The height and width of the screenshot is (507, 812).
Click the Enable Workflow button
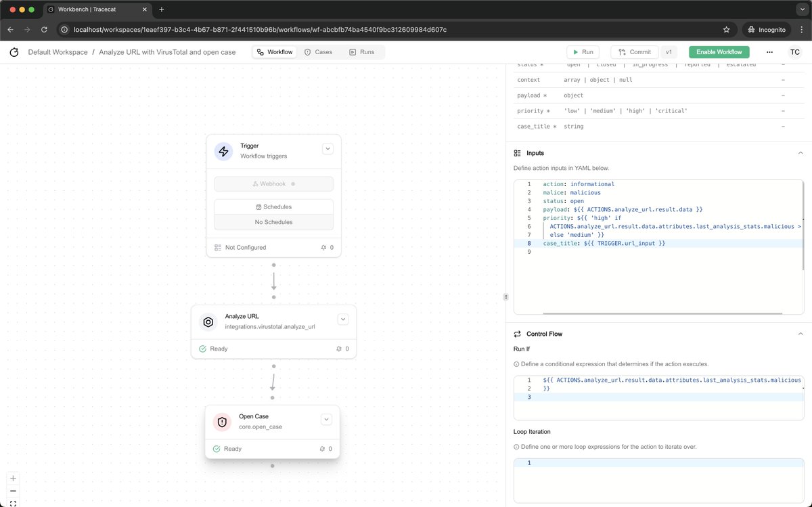719,51
